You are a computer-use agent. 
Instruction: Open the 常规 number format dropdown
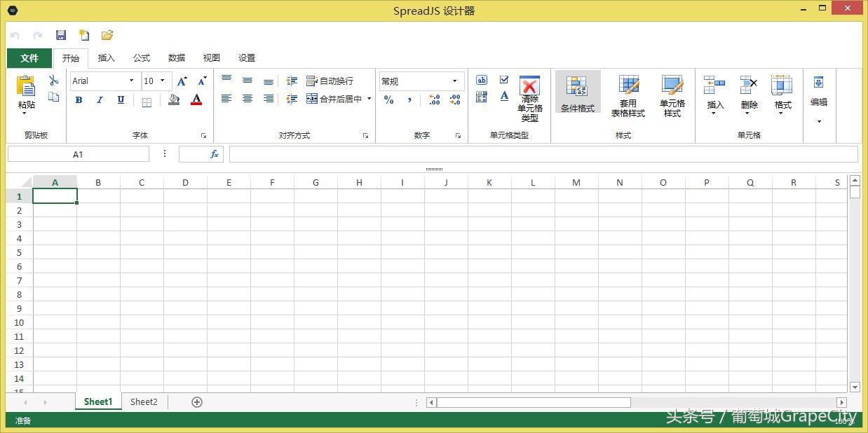point(454,81)
